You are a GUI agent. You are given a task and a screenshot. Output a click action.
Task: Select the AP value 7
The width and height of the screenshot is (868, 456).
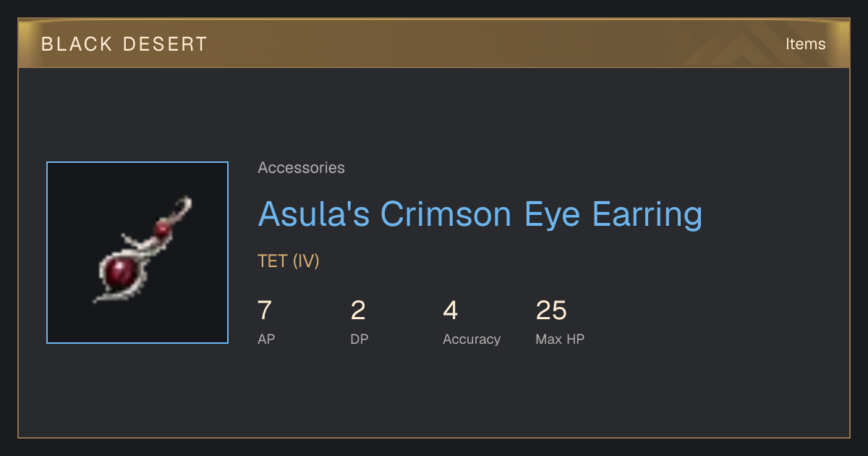click(265, 311)
